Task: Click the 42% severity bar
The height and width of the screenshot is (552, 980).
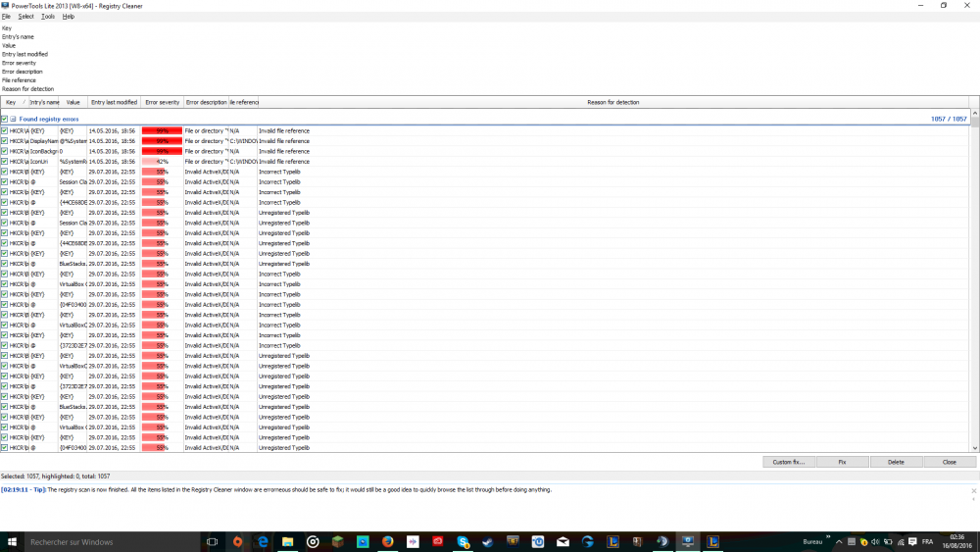Action: (162, 161)
